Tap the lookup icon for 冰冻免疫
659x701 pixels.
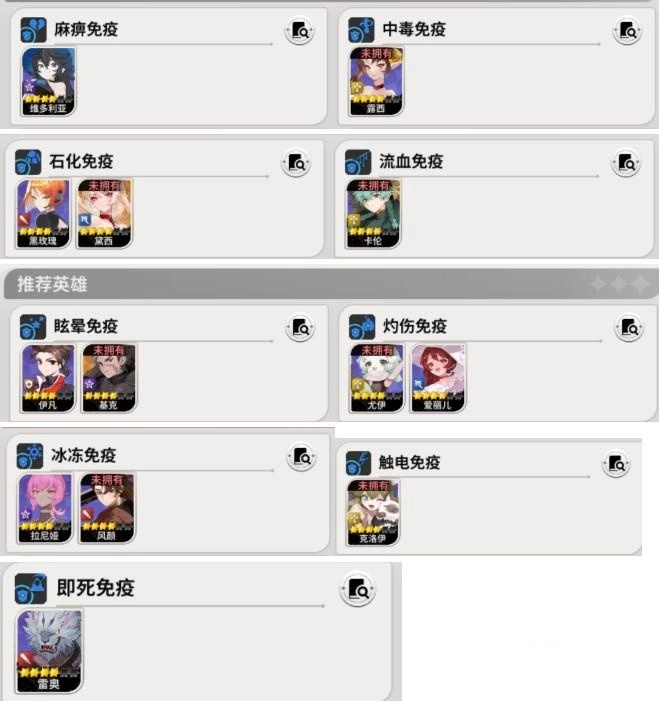[x=302, y=457]
